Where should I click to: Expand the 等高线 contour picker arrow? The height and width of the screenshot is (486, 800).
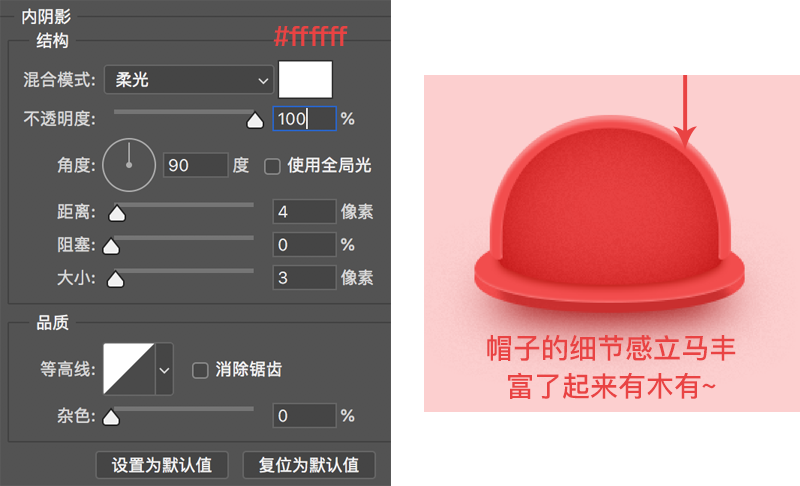click(164, 370)
